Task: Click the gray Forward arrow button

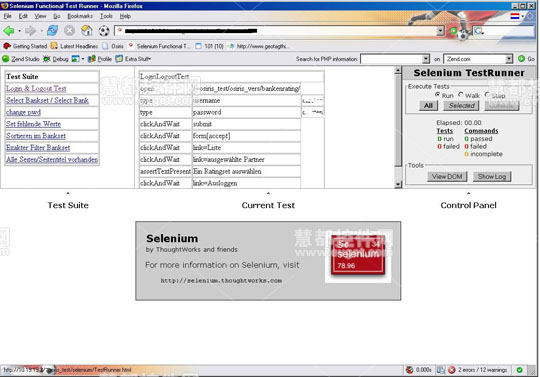Action: [x=30, y=31]
